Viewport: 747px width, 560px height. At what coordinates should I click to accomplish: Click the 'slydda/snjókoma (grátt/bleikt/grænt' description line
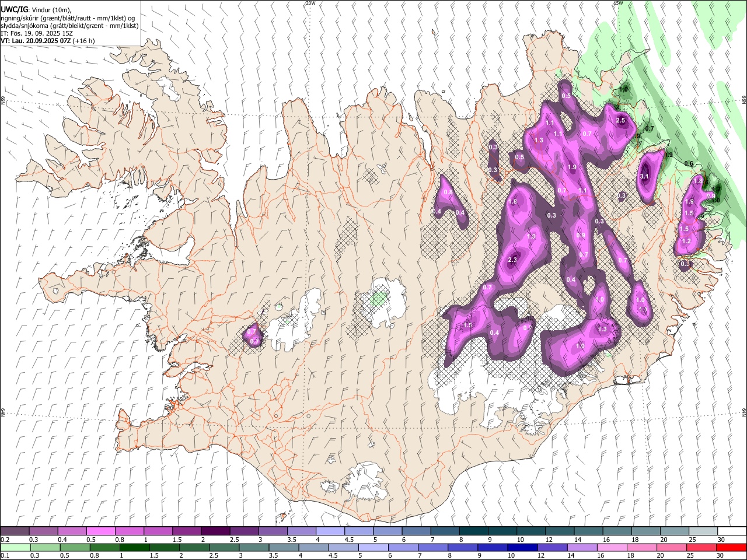coord(69,26)
